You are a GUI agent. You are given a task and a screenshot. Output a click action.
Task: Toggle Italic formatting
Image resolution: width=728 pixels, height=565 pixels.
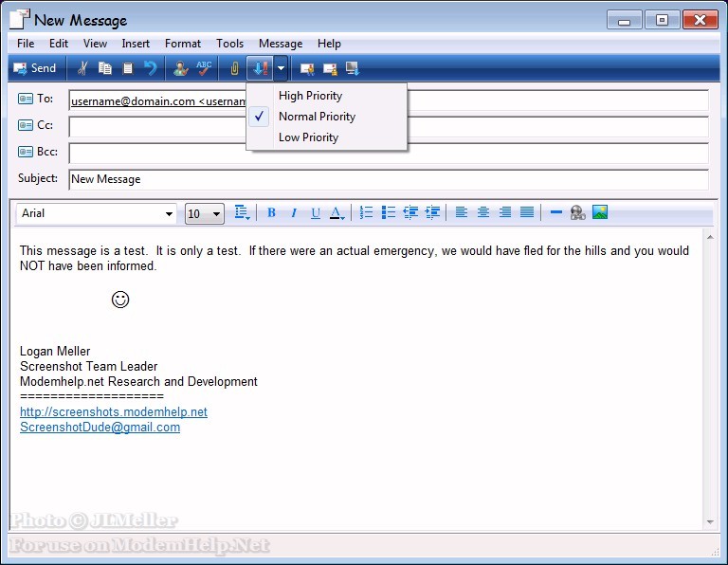pos(294,213)
